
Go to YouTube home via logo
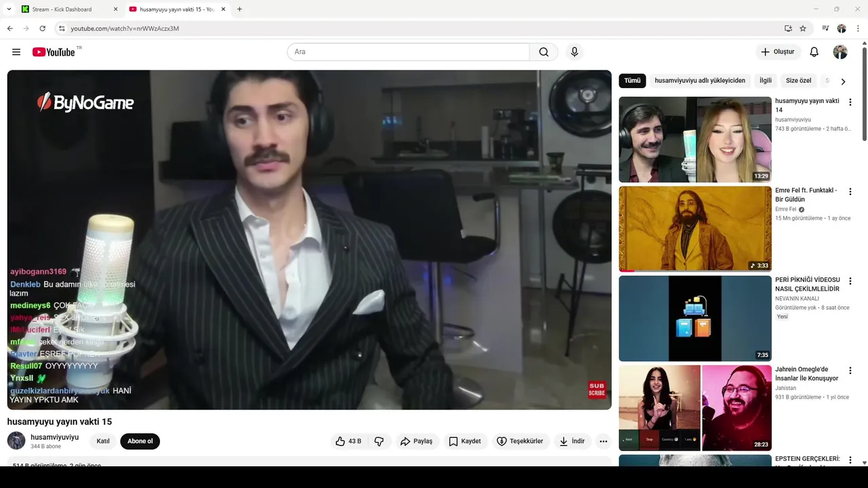coord(54,52)
